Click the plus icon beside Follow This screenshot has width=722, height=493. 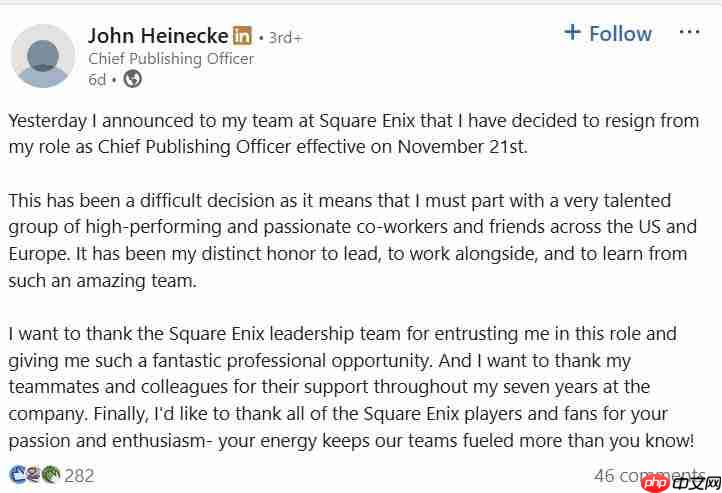point(572,32)
